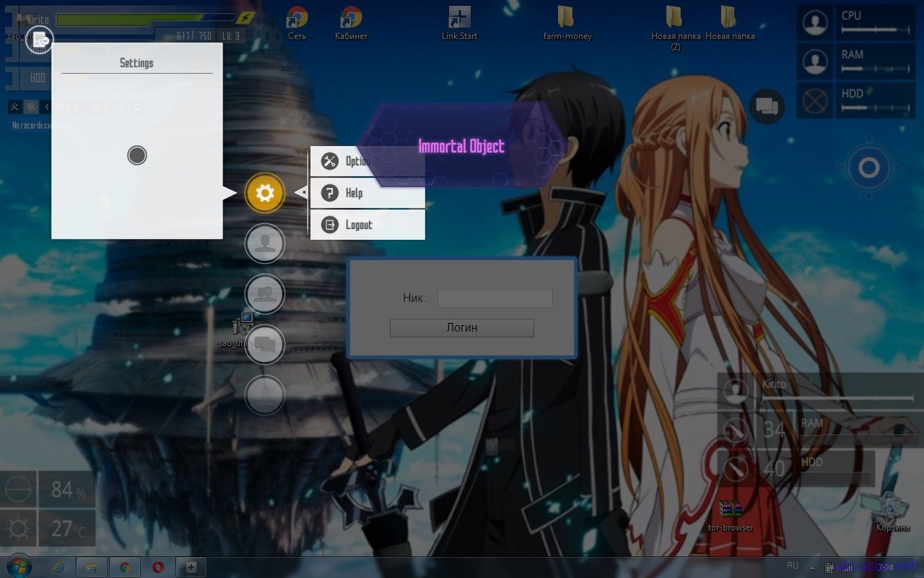Image resolution: width=924 pixels, height=578 pixels.
Task: Click the 617/ 750 HP value
Action: click(193, 35)
